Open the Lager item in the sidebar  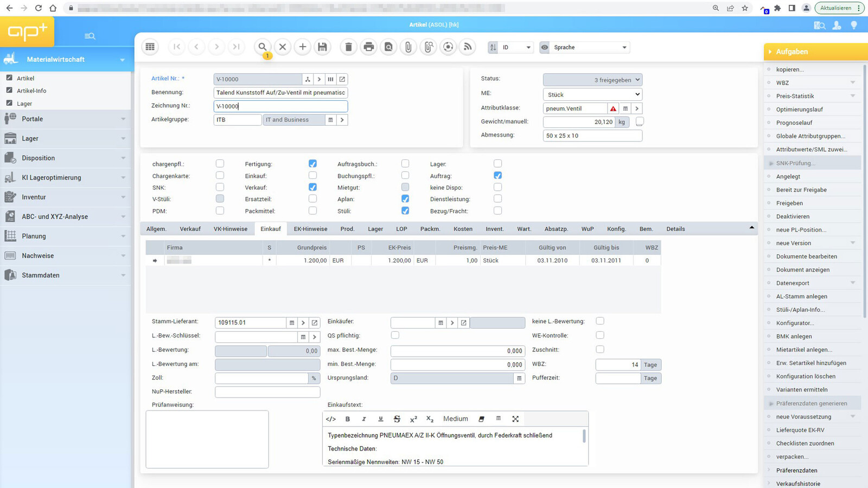[x=24, y=103]
